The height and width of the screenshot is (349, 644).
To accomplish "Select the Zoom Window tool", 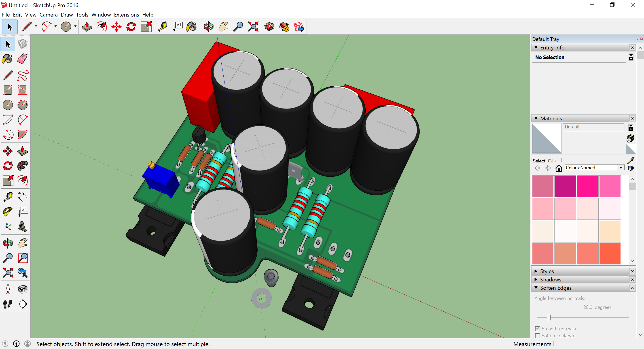I will (x=23, y=258).
